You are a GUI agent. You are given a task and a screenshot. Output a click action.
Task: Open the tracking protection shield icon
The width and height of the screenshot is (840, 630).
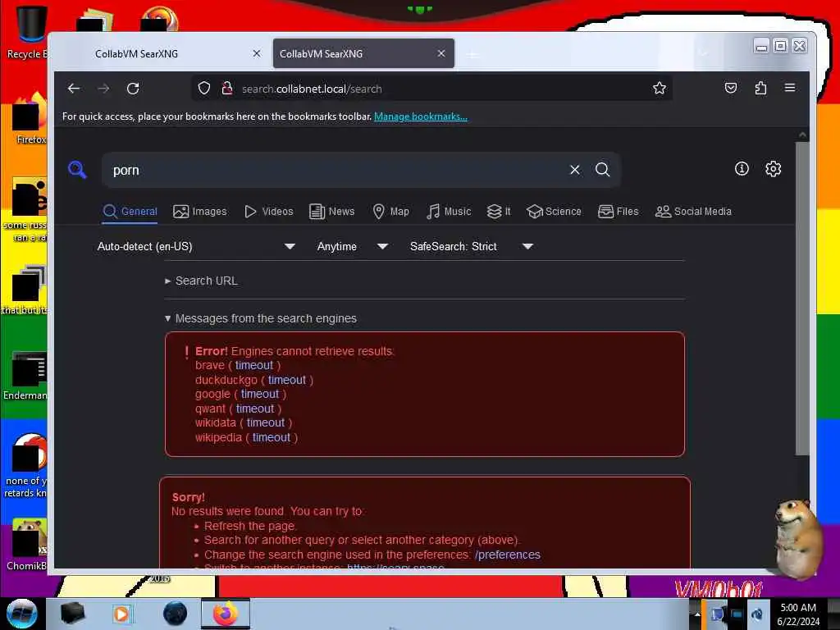click(203, 89)
